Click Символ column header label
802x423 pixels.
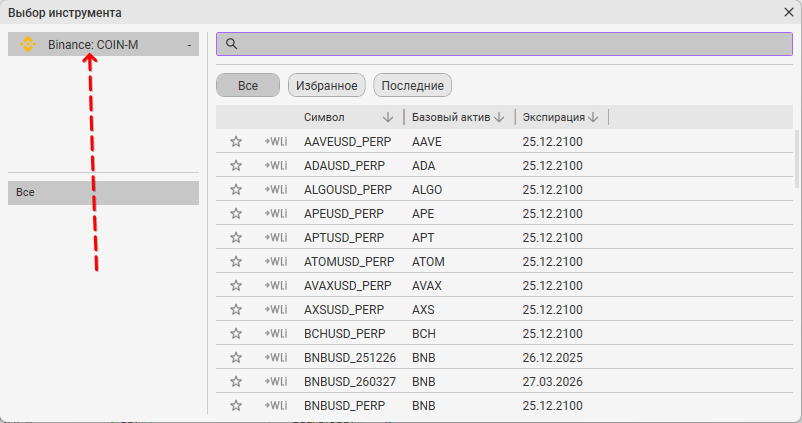[324, 117]
